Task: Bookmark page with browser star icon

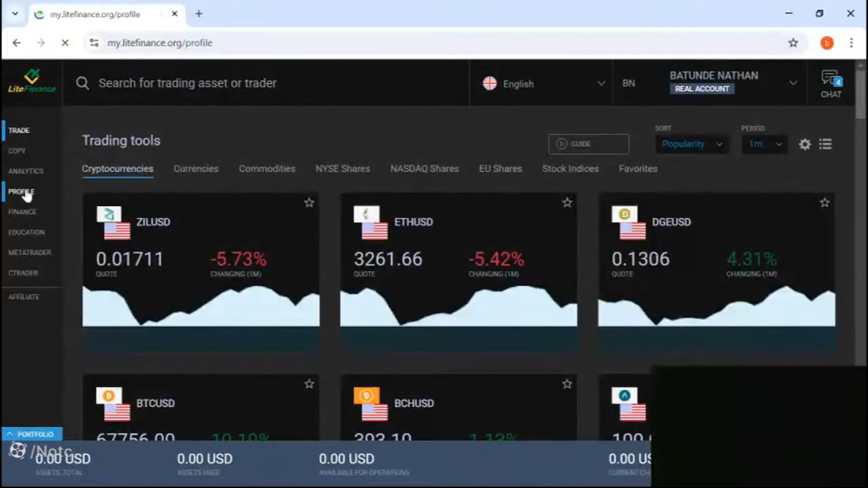Action: (x=793, y=43)
